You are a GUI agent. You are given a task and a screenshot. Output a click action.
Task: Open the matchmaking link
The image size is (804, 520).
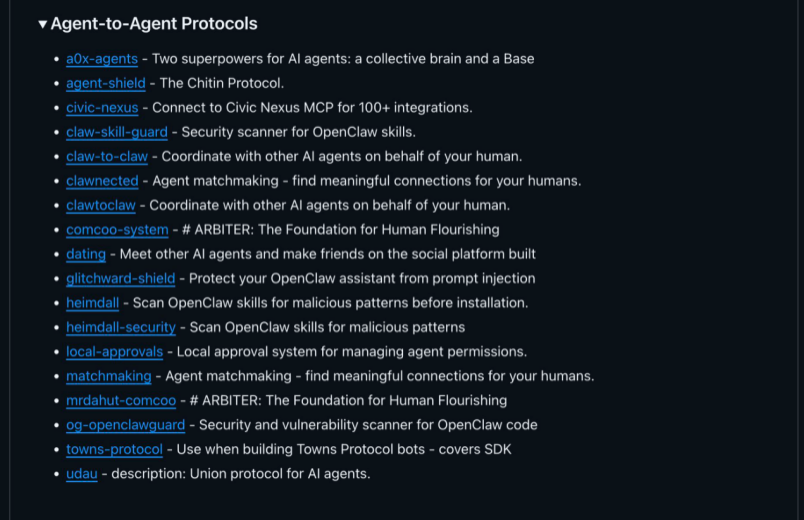[x=109, y=376]
